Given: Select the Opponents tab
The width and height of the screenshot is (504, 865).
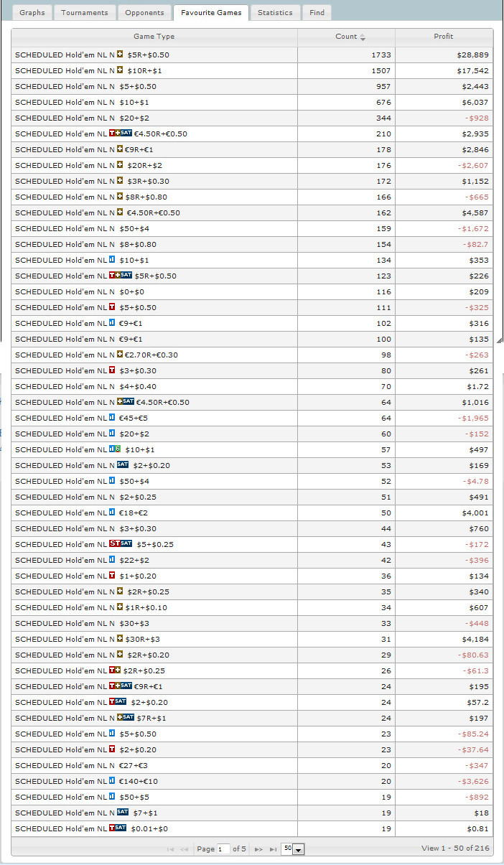Looking at the screenshot, I should click(x=144, y=12).
